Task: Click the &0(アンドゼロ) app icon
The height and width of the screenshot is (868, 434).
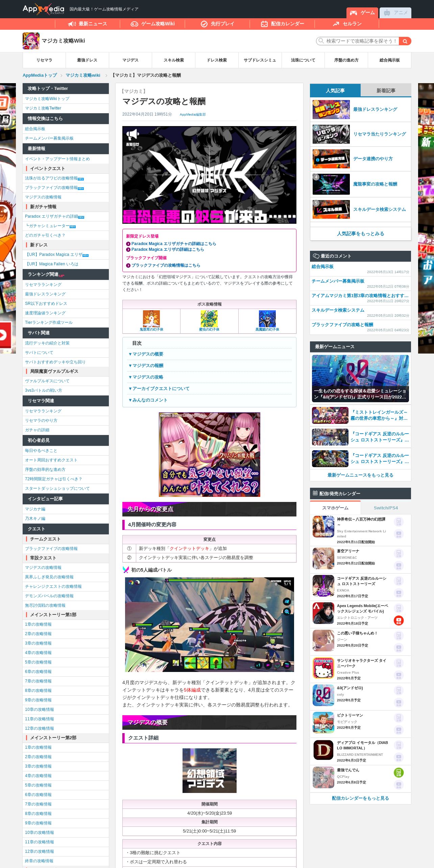Action: (x=323, y=695)
